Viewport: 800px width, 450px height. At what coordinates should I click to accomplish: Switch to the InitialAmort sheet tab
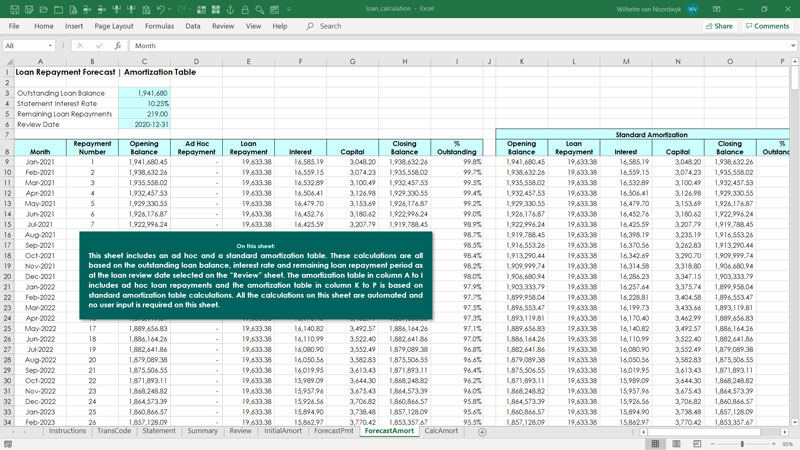(283, 431)
